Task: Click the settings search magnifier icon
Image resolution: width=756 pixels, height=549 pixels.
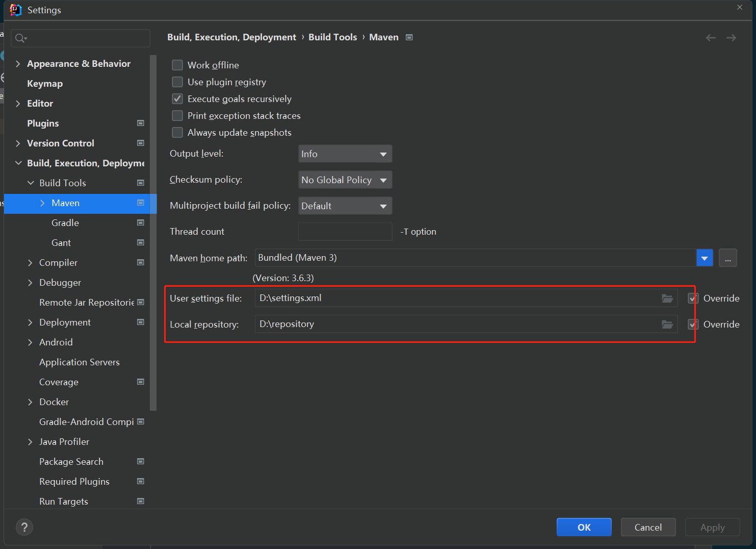Action: (x=20, y=38)
